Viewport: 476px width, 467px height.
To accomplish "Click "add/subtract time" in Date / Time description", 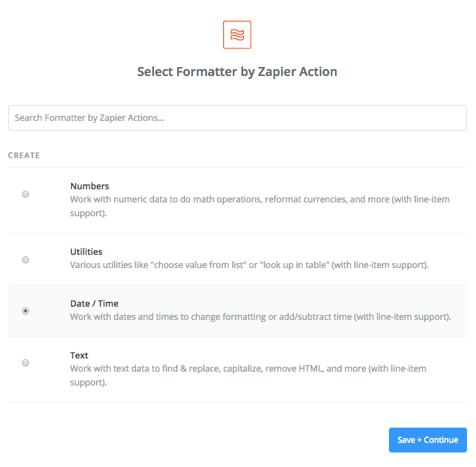I will pos(320,317).
